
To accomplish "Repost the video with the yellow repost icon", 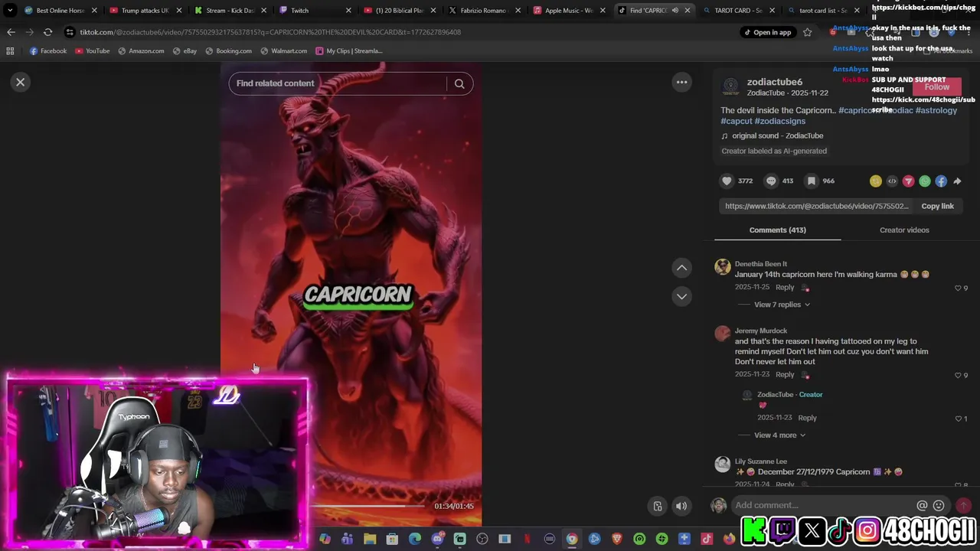I will 875,181.
